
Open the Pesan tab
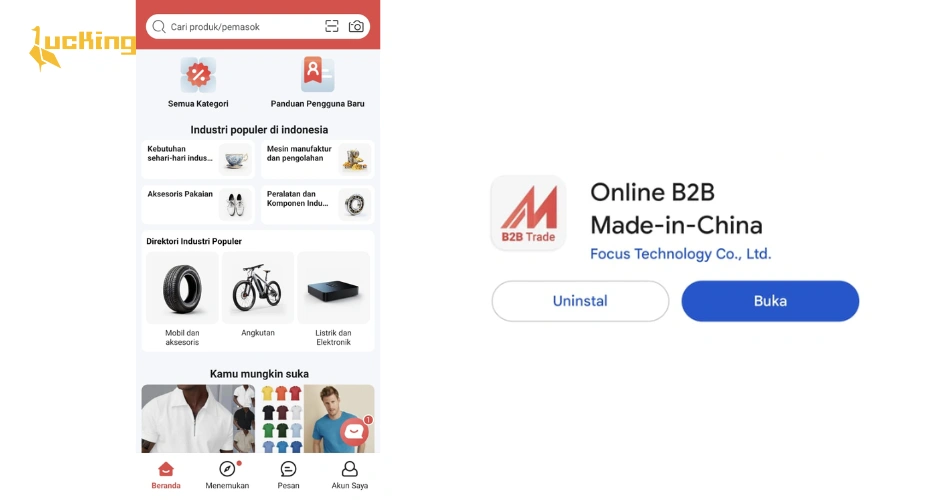(x=288, y=475)
